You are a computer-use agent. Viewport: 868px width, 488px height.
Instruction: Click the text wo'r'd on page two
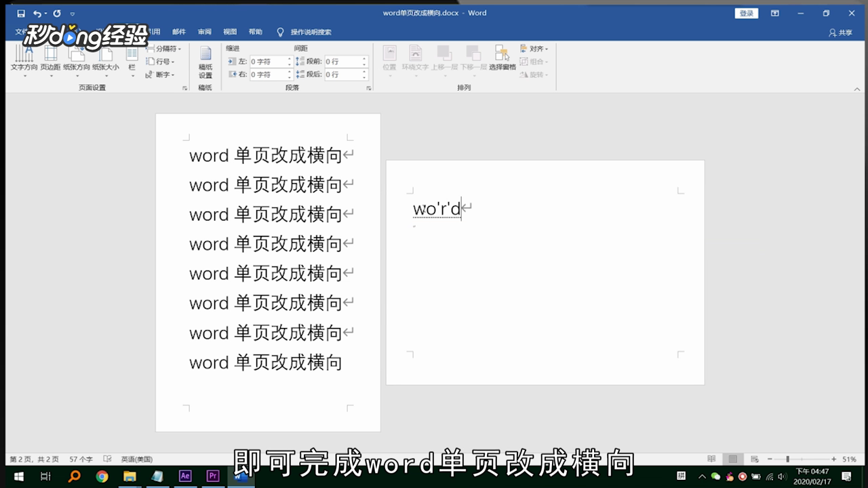click(437, 208)
